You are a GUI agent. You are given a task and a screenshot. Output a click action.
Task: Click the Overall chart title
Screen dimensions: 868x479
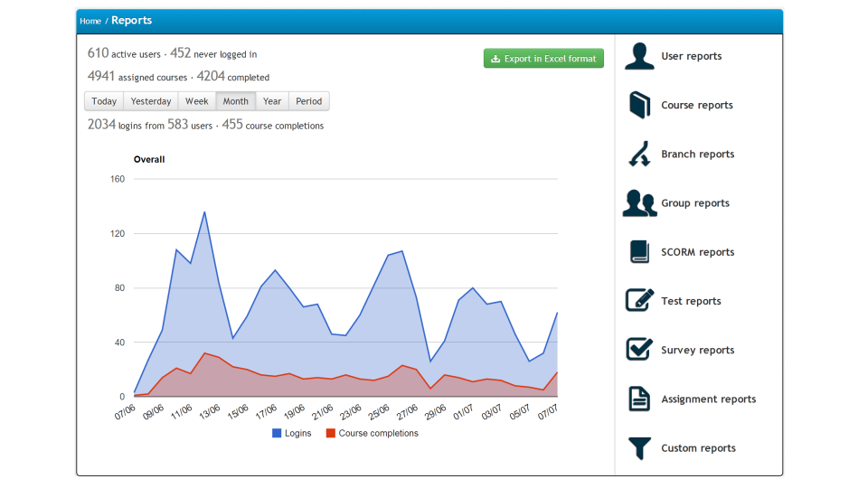(149, 159)
